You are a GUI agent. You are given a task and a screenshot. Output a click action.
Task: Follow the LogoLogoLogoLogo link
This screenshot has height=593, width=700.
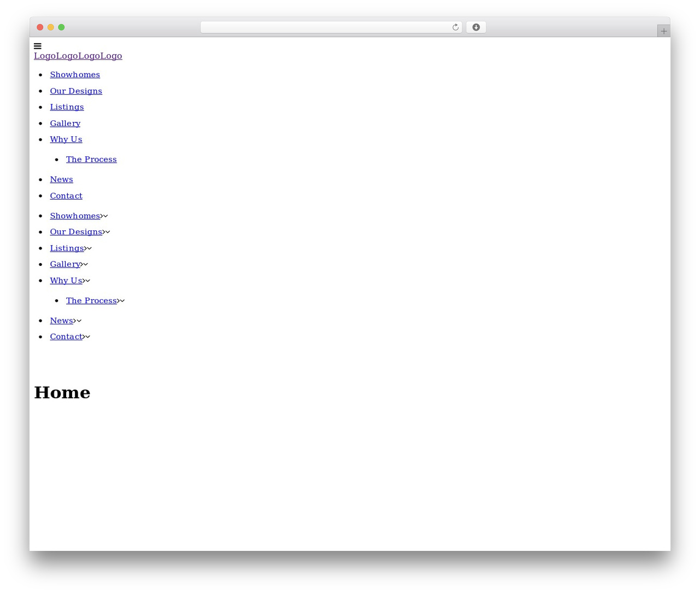78,56
